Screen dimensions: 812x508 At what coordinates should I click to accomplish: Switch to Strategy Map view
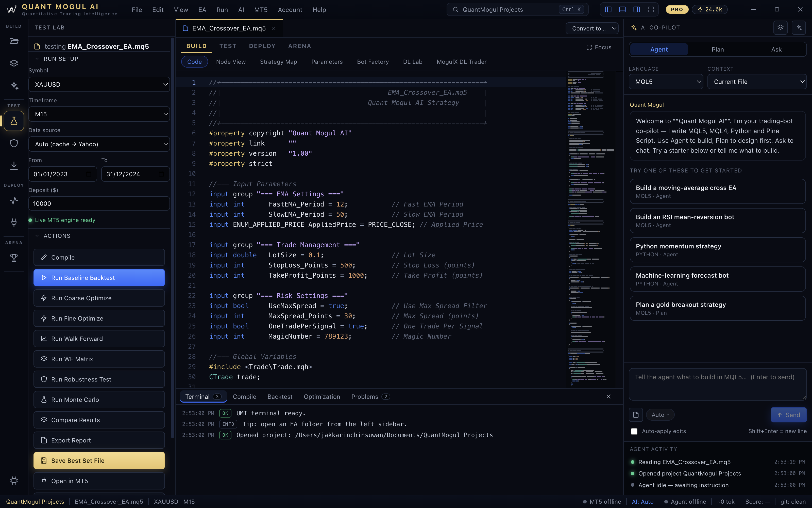pos(278,62)
